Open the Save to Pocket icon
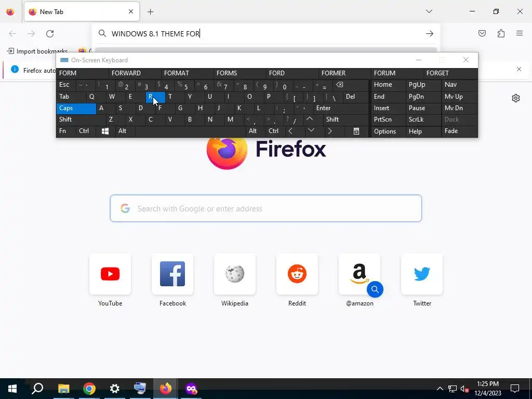The image size is (532, 399). pos(482,33)
